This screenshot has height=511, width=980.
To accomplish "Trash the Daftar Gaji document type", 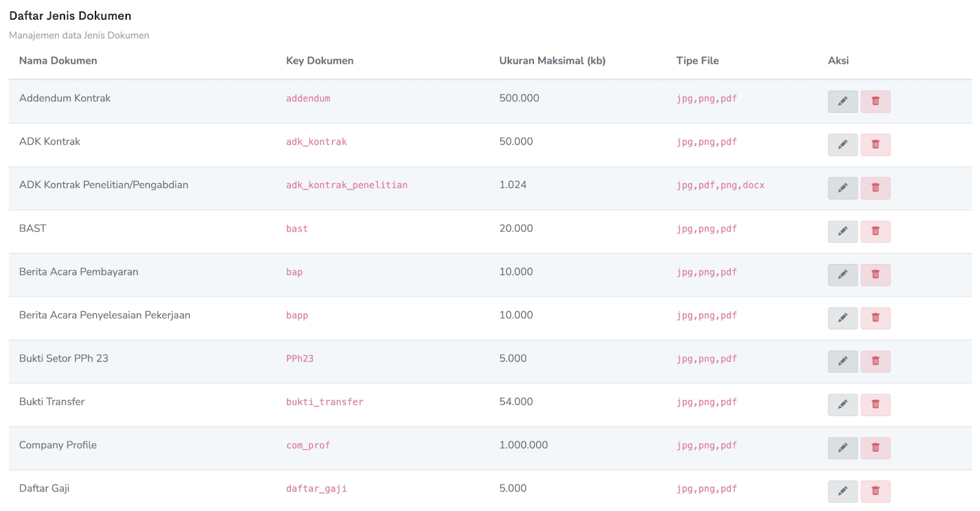I will pyautogui.click(x=875, y=491).
